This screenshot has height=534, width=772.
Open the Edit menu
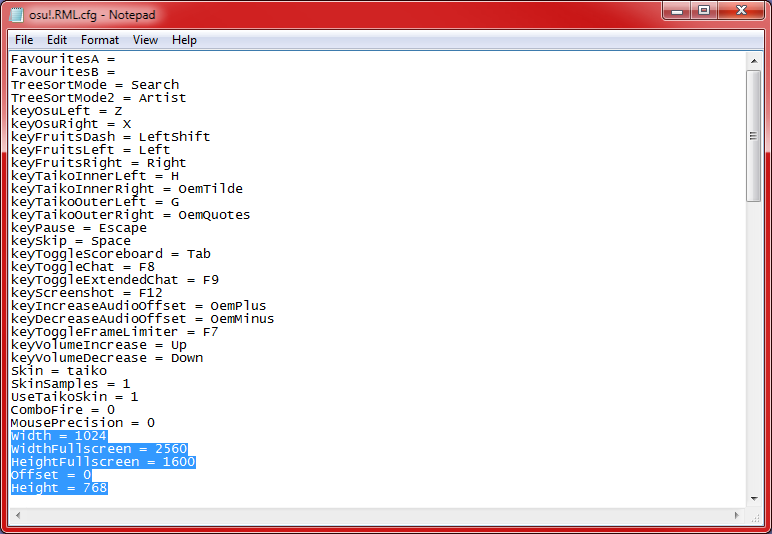pyautogui.click(x=57, y=40)
